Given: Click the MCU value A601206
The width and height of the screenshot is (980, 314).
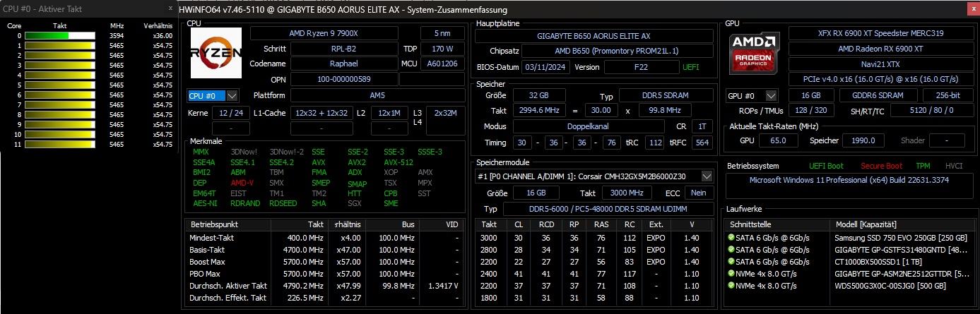Looking at the screenshot, I should [443, 64].
